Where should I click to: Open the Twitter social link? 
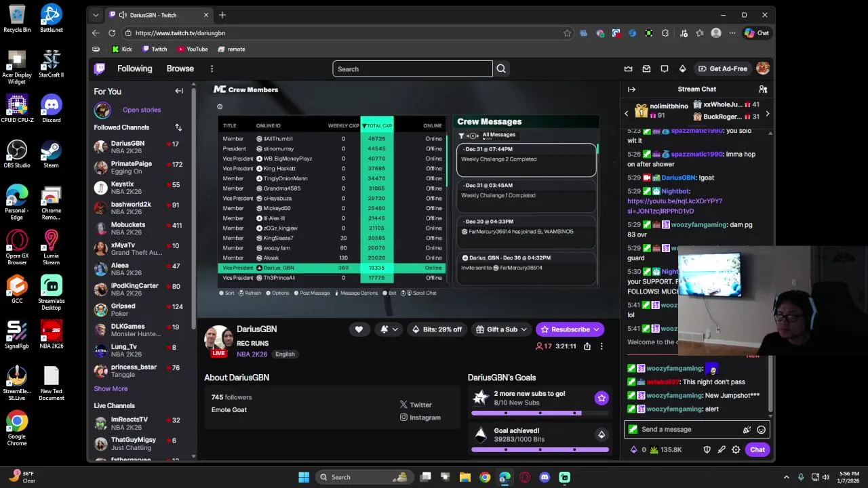tap(416, 405)
